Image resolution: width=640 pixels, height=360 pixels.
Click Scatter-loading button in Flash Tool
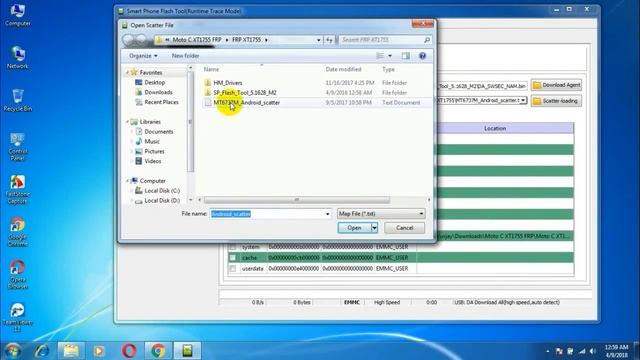coord(556,101)
